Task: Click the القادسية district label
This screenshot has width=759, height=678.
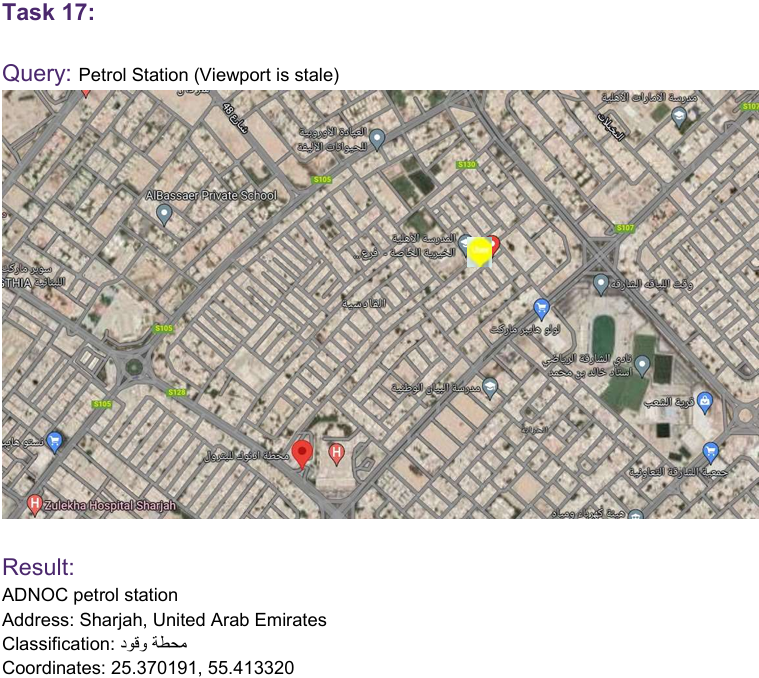Action: point(364,304)
